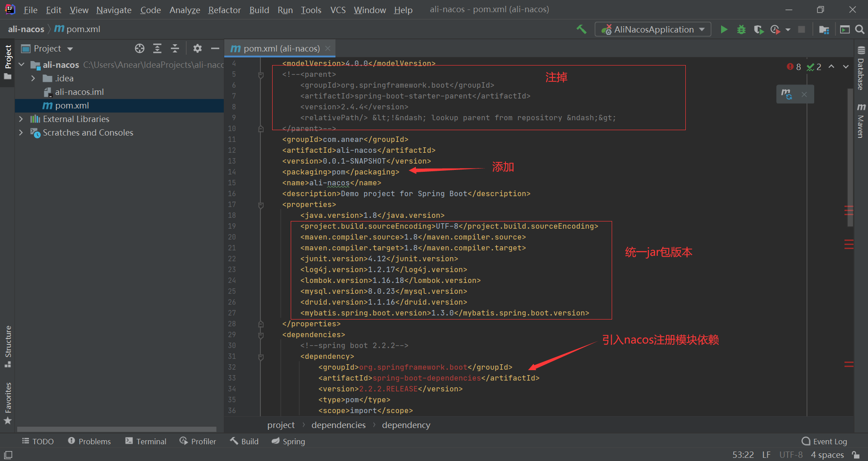Open the Build tool window at bottom
Image resolution: width=868 pixels, height=461 pixels.
pyautogui.click(x=244, y=442)
